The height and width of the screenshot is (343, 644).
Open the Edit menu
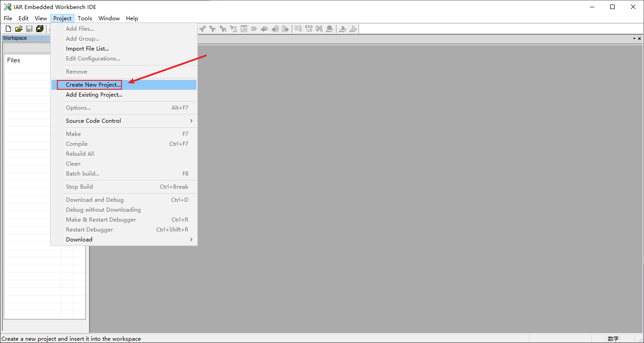tap(23, 19)
